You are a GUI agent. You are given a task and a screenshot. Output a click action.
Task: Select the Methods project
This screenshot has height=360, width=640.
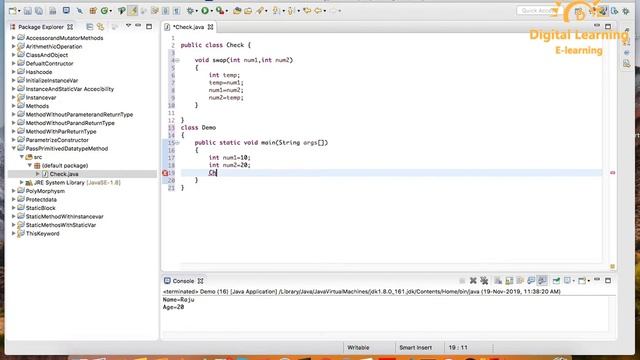37,106
